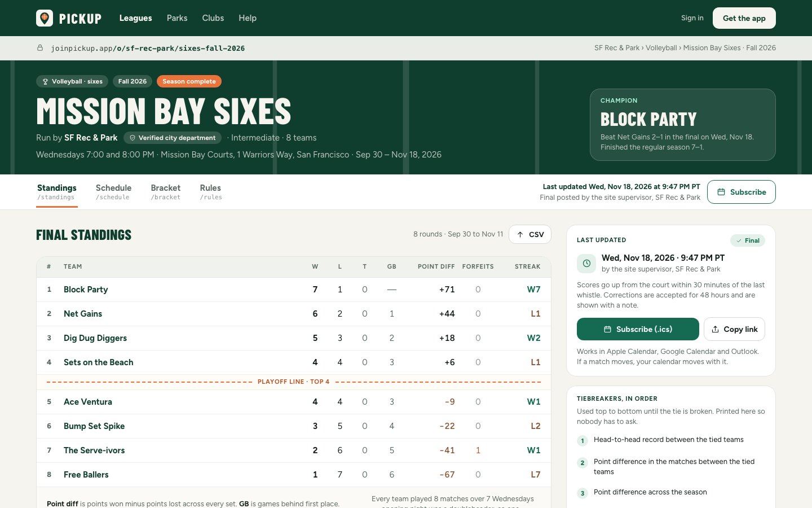Open the Free Ballers team link
Image resolution: width=812 pixels, height=508 pixels.
pos(86,475)
